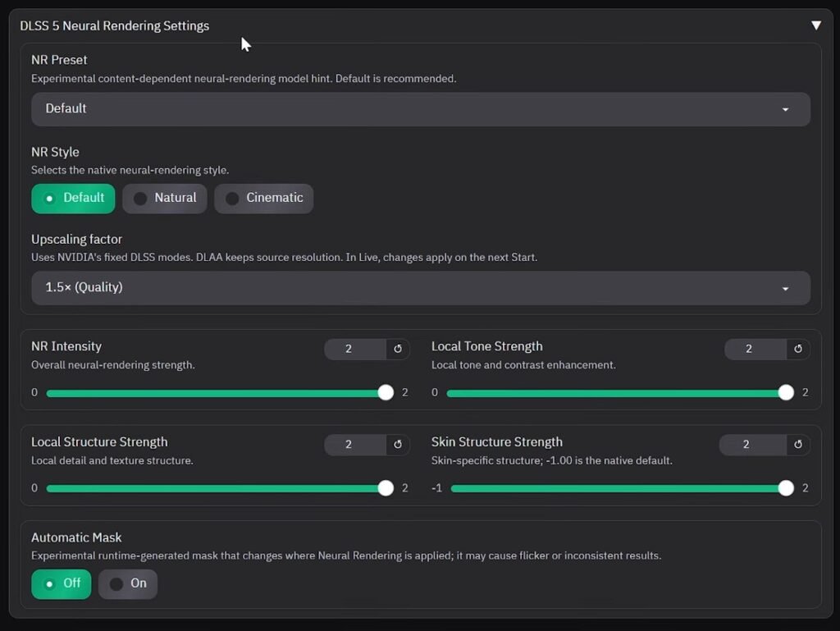This screenshot has width=840, height=631.
Task: Open the Upscaling factor dropdown
Action: [421, 288]
